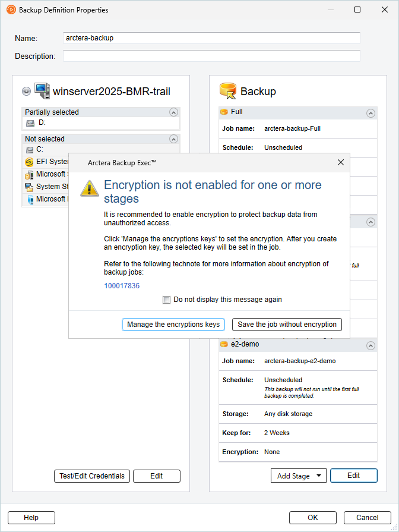Click the Backup Exec app icon in title bar

tap(11, 10)
